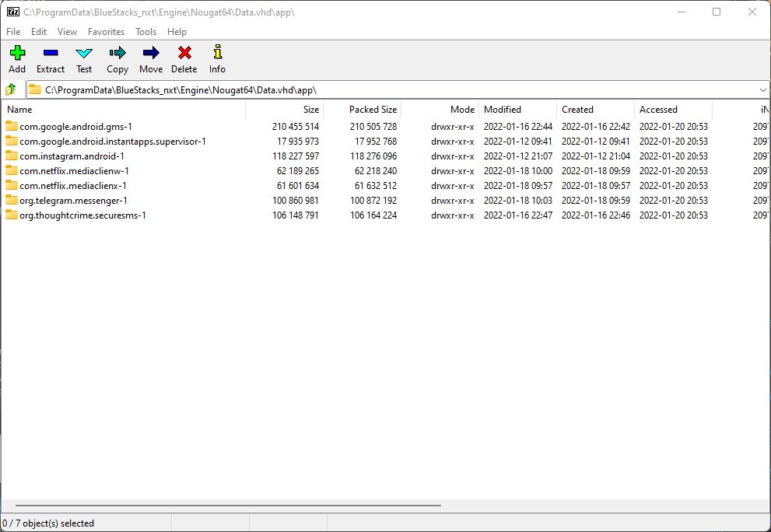Click size value 100 860 981
The width and height of the screenshot is (771, 532).
(x=296, y=200)
